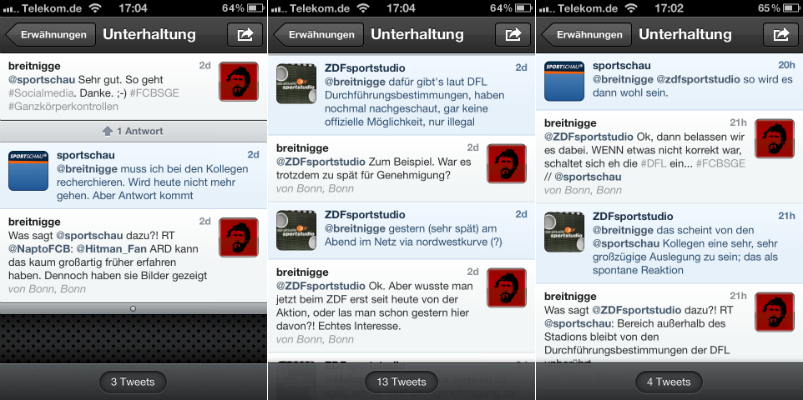This screenshot has height=400, width=803.
Task: Open the #DFL hashtag in third screen
Action: click(x=654, y=163)
